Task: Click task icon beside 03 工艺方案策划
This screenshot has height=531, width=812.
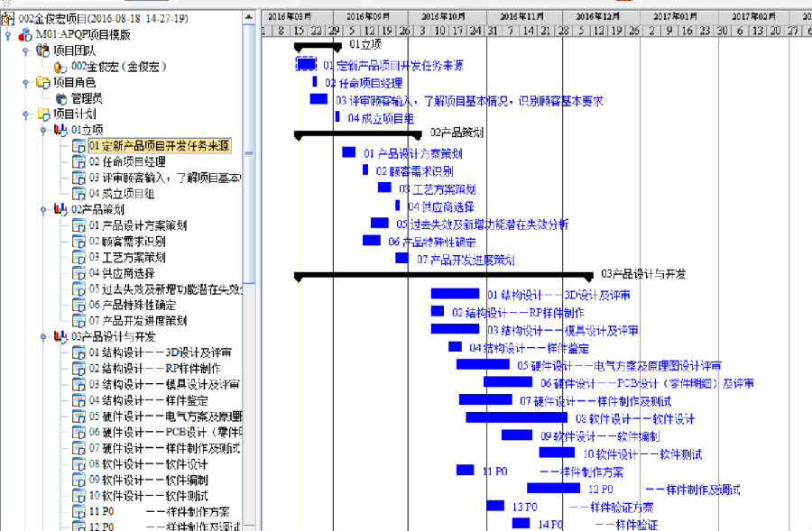Action: [x=78, y=257]
